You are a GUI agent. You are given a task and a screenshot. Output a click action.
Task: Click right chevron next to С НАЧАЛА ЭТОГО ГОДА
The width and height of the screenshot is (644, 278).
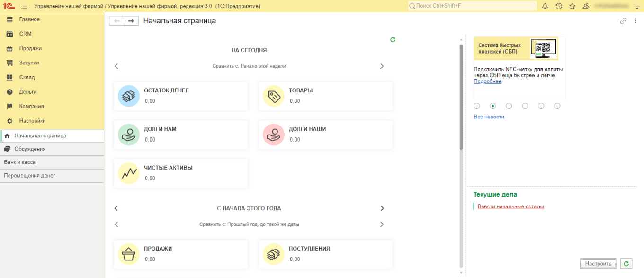click(x=382, y=208)
